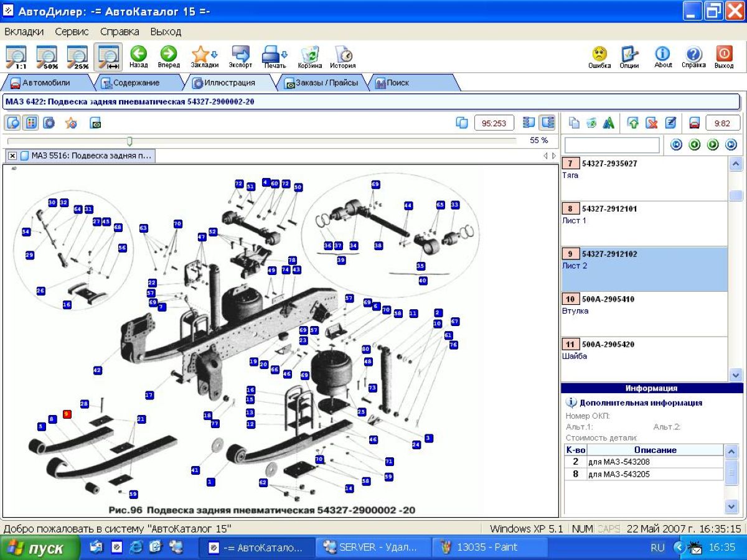
Task: Select part 10 500А-2905410 Втулка
Action: [x=644, y=314]
